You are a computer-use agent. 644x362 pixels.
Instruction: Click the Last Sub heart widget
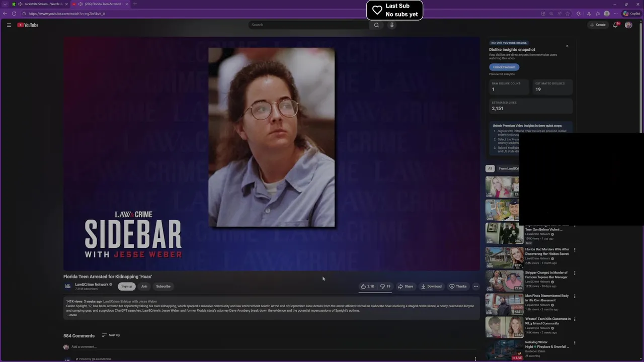pyautogui.click(x=395, y=10)
